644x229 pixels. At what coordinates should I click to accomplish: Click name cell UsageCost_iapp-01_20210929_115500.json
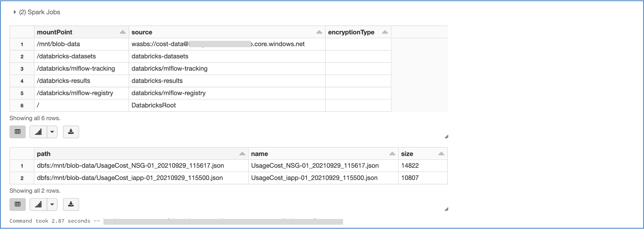(x=323, y=178)
